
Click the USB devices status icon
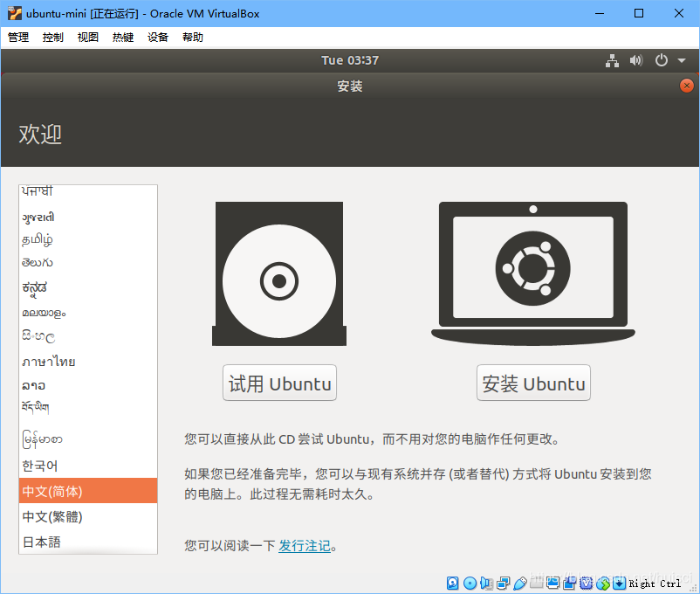pyautogui.click(x=519, y=583)
